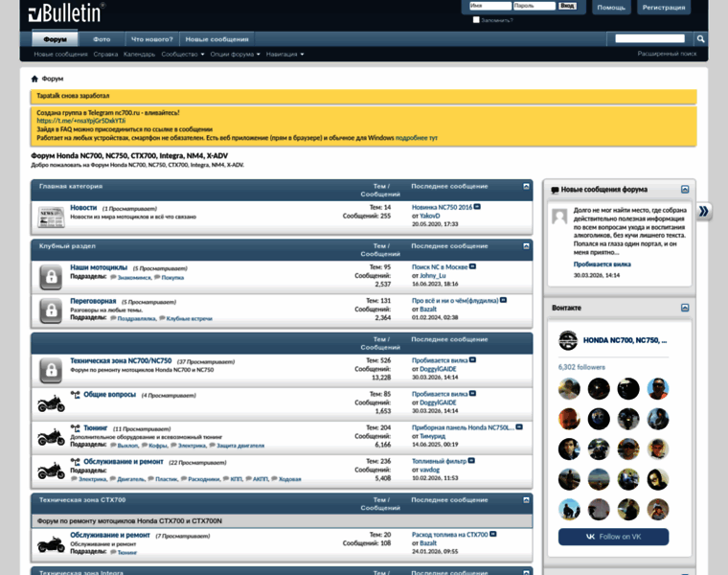728x575 pixels.
Task: Open the АКПП subforum link
Action: pos(260,479)
